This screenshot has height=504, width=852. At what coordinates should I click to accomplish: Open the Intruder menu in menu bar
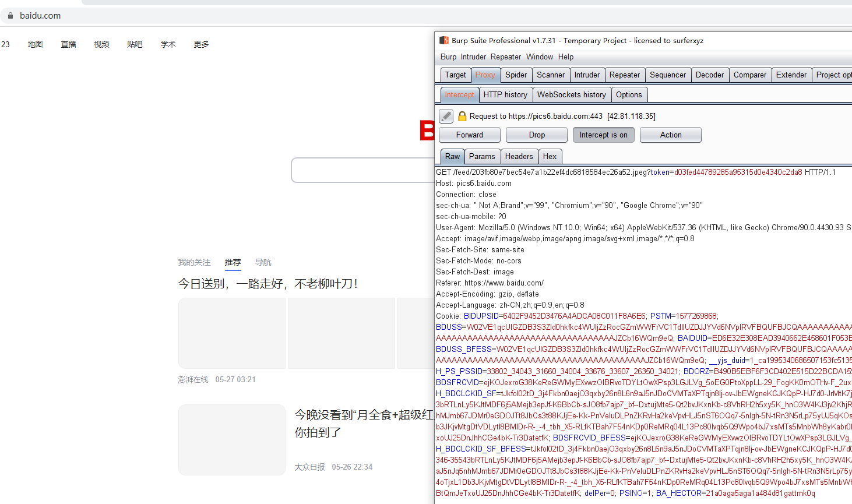473,57
